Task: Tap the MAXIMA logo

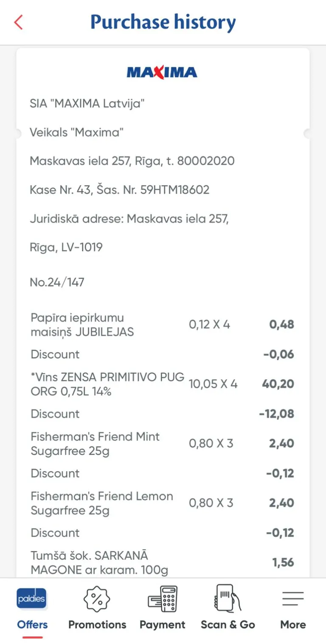Action: (162, 72)
